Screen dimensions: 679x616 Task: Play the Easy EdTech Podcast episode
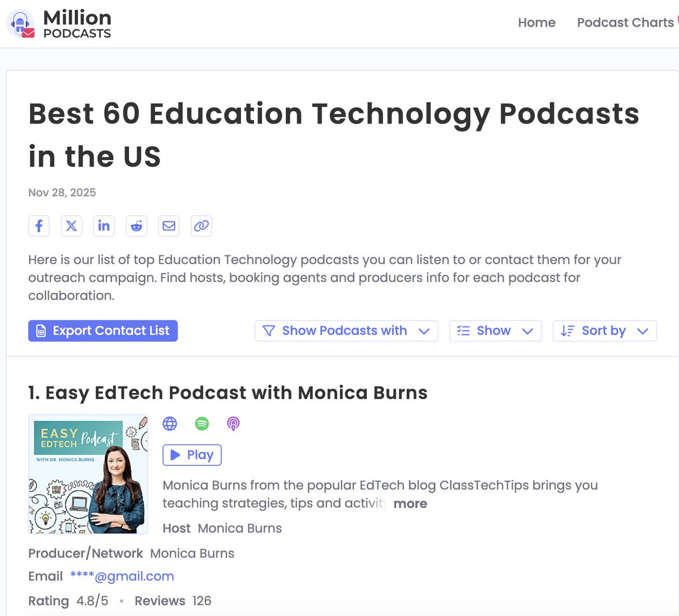pyautogui.click(x=192, y=455)
